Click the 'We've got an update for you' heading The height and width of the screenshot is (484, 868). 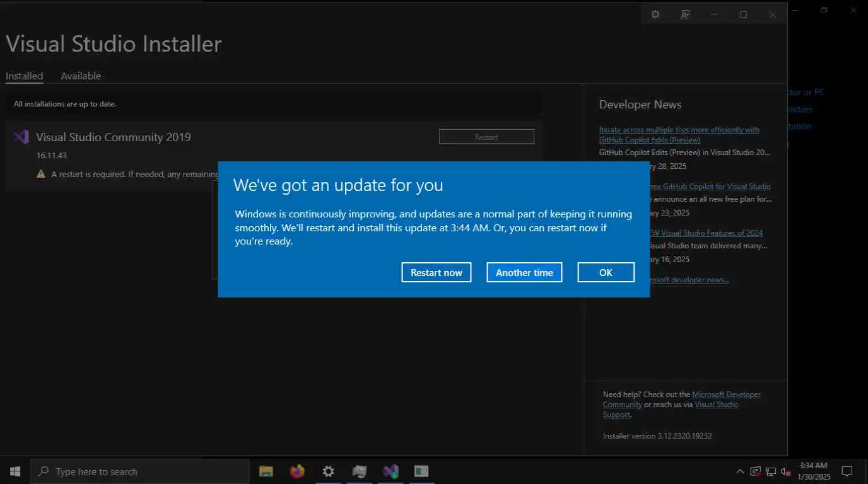[x=338, y=185]
